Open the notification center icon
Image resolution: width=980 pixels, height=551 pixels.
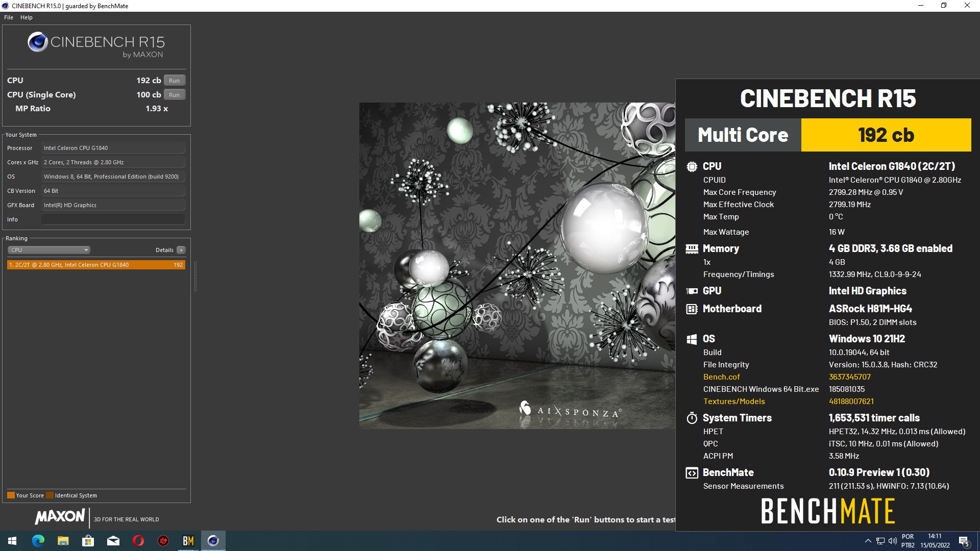964,541
